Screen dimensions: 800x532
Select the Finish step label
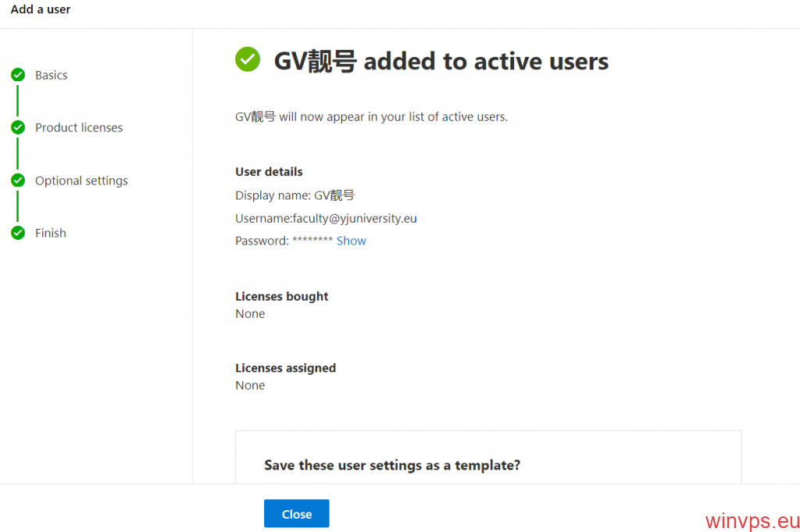[51, 233]
